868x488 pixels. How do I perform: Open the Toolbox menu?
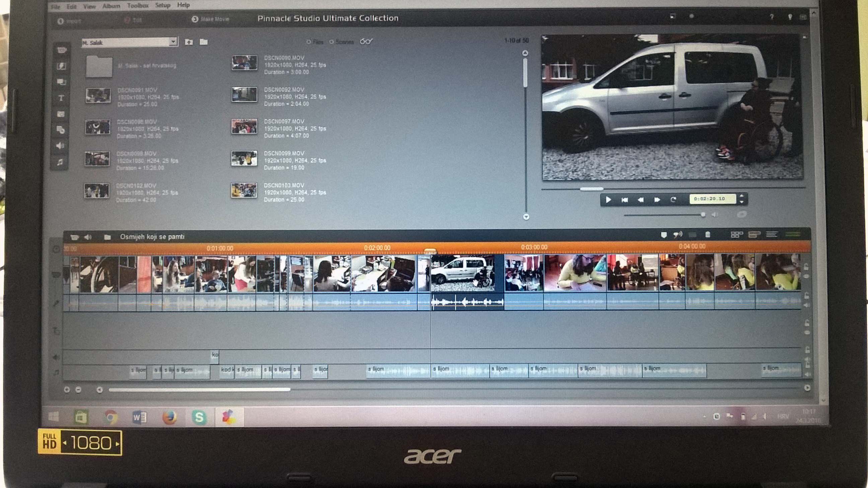[138, 6]
